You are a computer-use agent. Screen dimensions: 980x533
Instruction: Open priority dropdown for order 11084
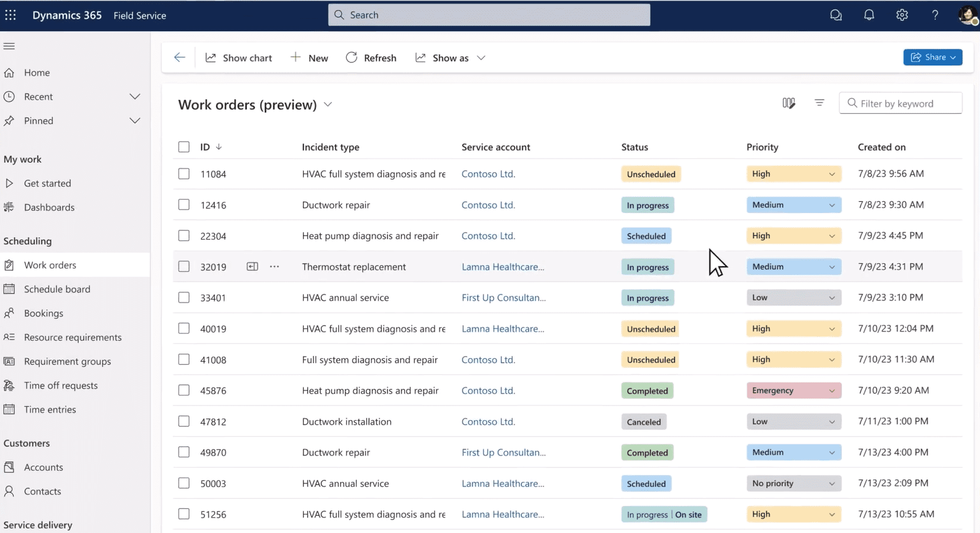point(794,174)
